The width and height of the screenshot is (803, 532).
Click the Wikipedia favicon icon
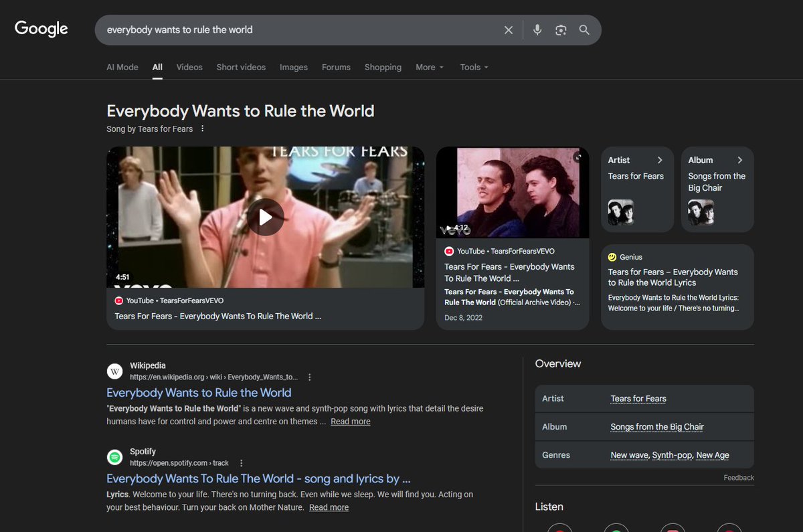(x=115, y=371)
